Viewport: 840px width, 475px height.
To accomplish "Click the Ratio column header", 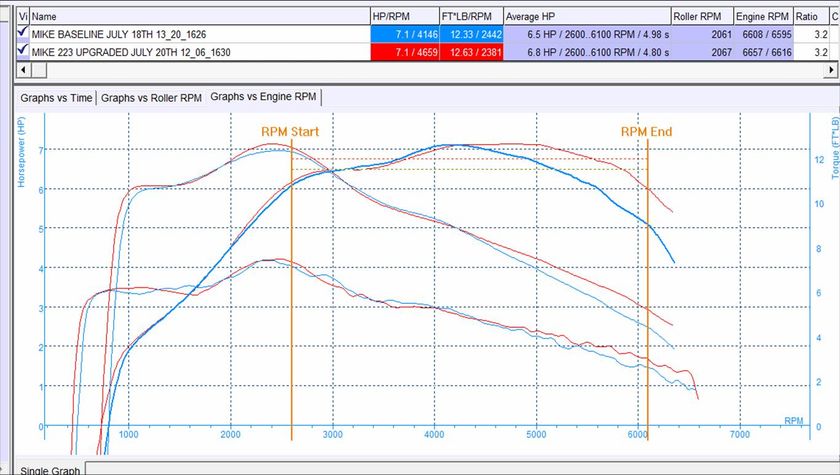I will (811, 17).
